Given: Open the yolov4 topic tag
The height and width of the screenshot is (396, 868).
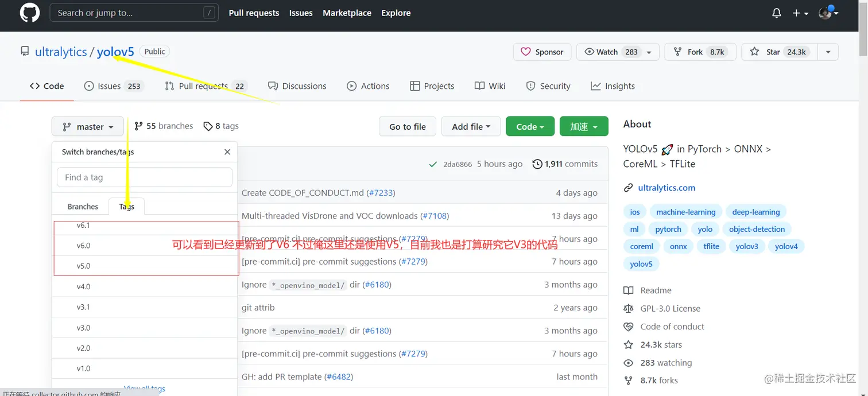Looking at the screenshot, I should coord(786,246).
